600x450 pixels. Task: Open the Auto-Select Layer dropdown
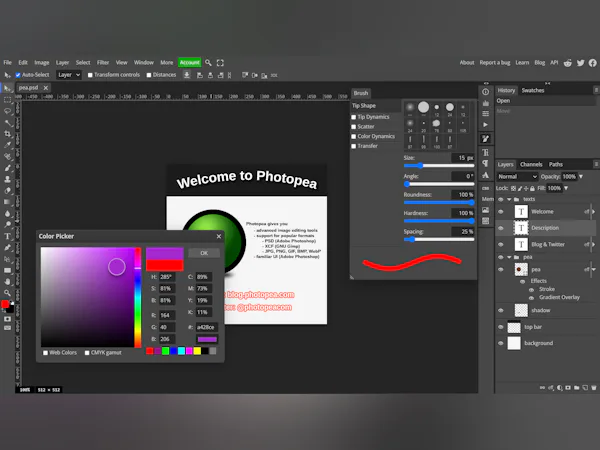click(x=69, y=75)
